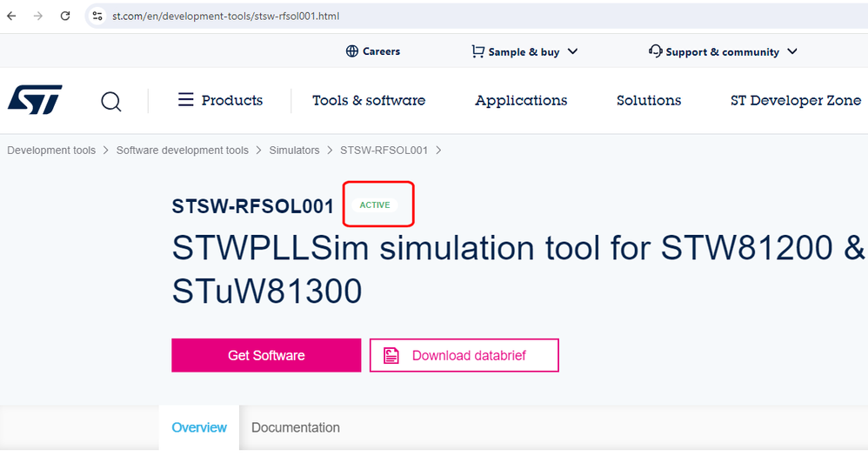This screenshot has height=463, width=868.
Task: Open Sample & buy menu label
Action: click(x=524, y=52)
